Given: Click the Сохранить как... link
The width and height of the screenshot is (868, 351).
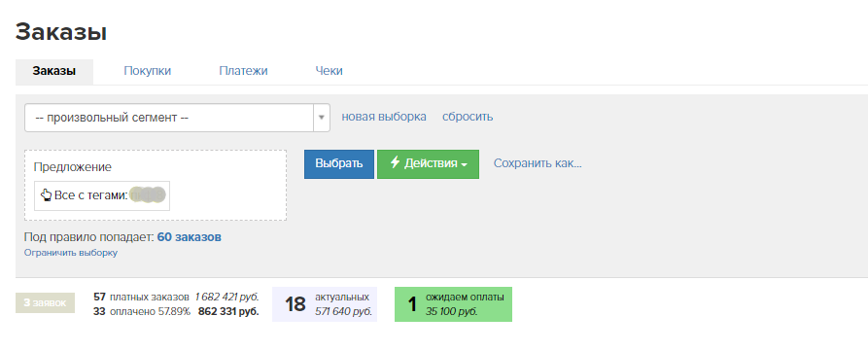Looking at the screenshot, I should tap(538, 163).
